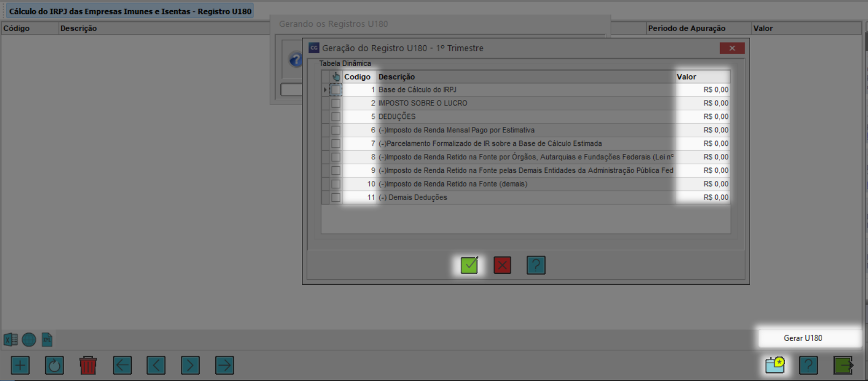Select description mentioning Demais Entidades da Administração Pública

[x=525, y=171]
